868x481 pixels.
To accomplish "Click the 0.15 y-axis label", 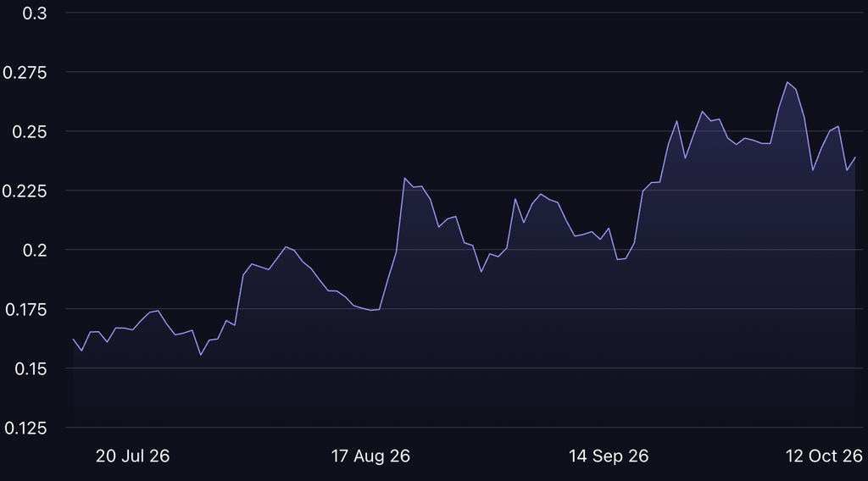I will tap(31, 368).
